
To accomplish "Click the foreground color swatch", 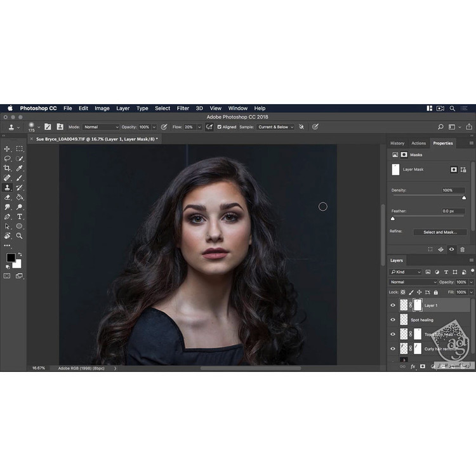I will [11, 257].
